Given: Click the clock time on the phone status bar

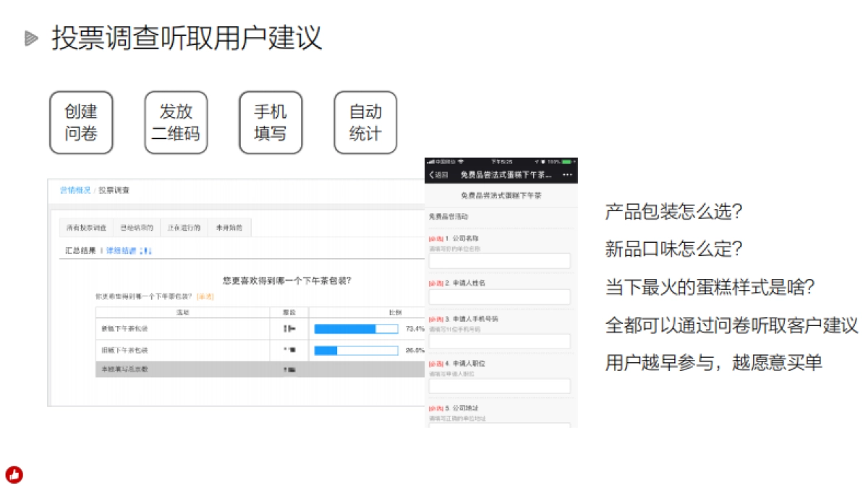Looking at the screenshot, I should (502, 161).
